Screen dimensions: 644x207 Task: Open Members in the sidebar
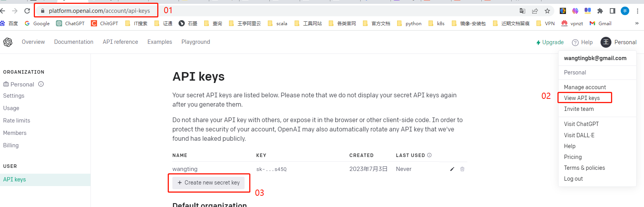15,133
